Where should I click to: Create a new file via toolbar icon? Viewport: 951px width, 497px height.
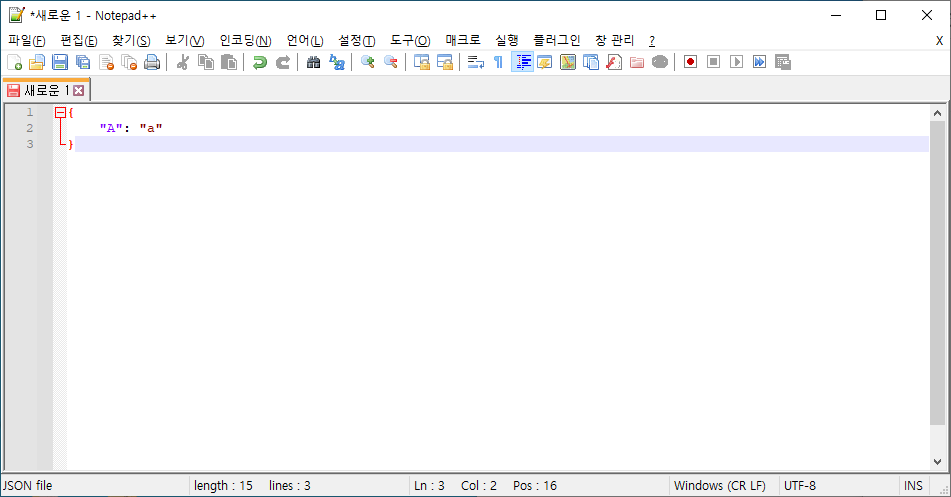click(15, 62)
